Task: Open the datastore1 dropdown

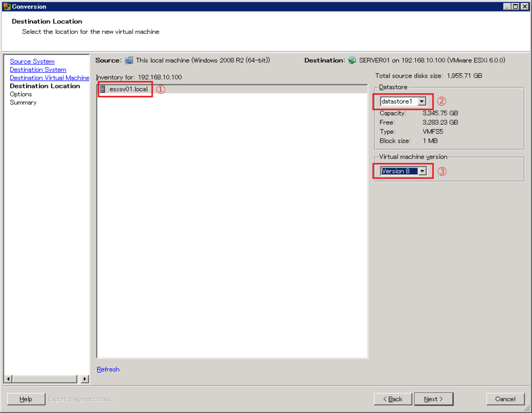Action: pyautogui.click(x=422, y=101)
